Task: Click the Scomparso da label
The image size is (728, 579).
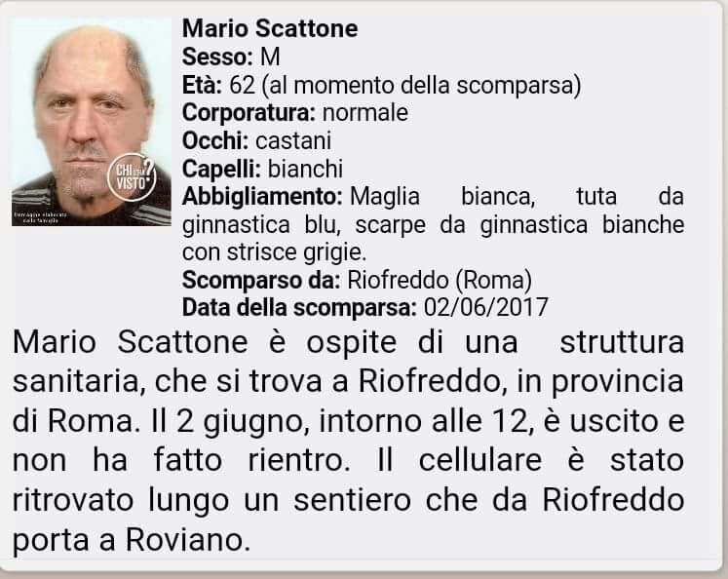Action: click(x=261, y=280)
